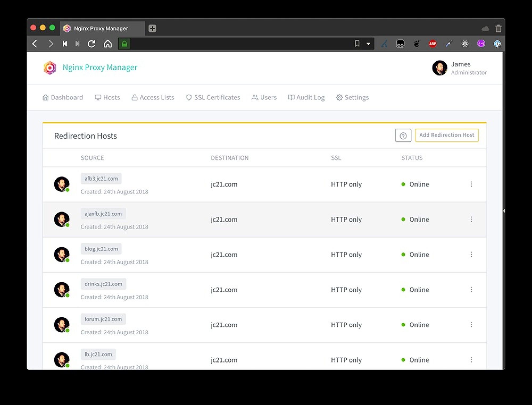Screen dimensions: 532x405
Task: Open the Audit Log page
Action: pos(306,98)
